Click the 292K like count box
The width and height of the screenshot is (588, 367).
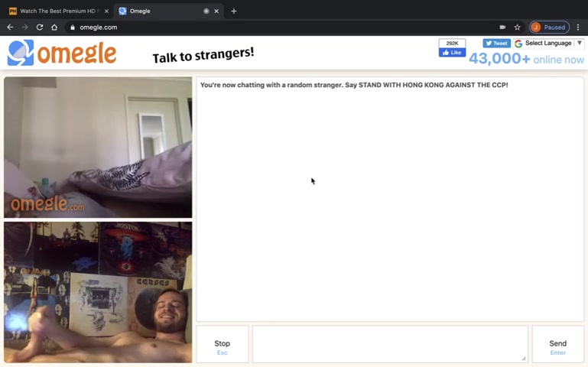click(x=452, y=43)
